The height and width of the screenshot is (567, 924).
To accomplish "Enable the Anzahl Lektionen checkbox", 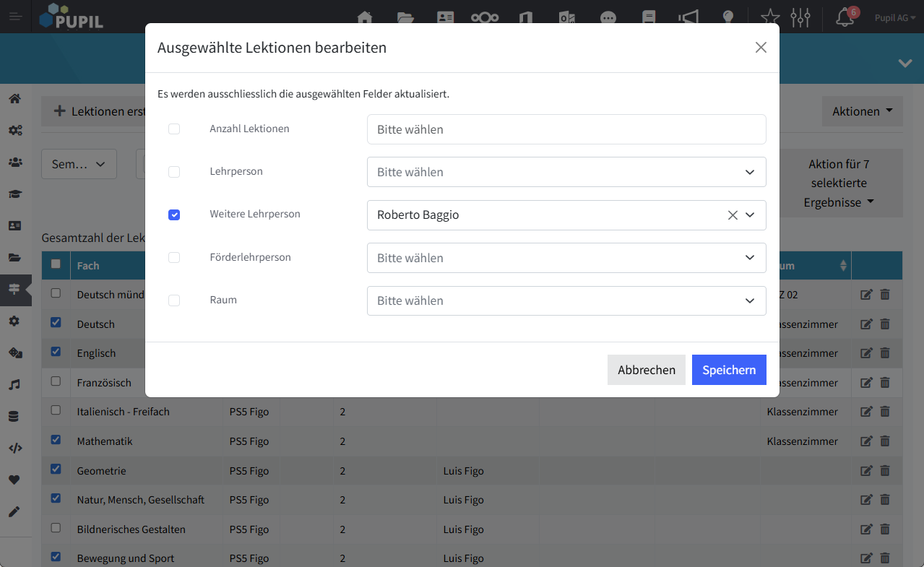I will point(174,129).
